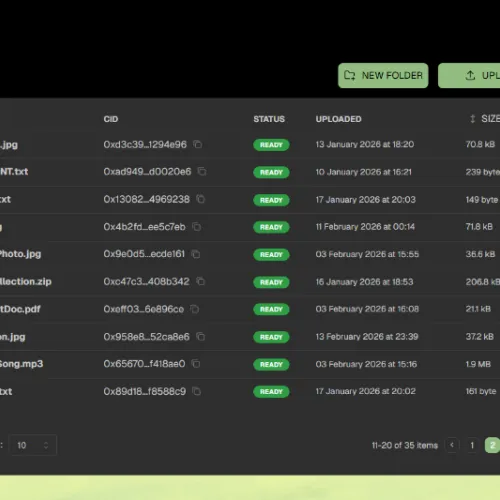Copy CID 0x65670...f418ae0
This screenshot has width=500, height=500.
tap(196, 364)
